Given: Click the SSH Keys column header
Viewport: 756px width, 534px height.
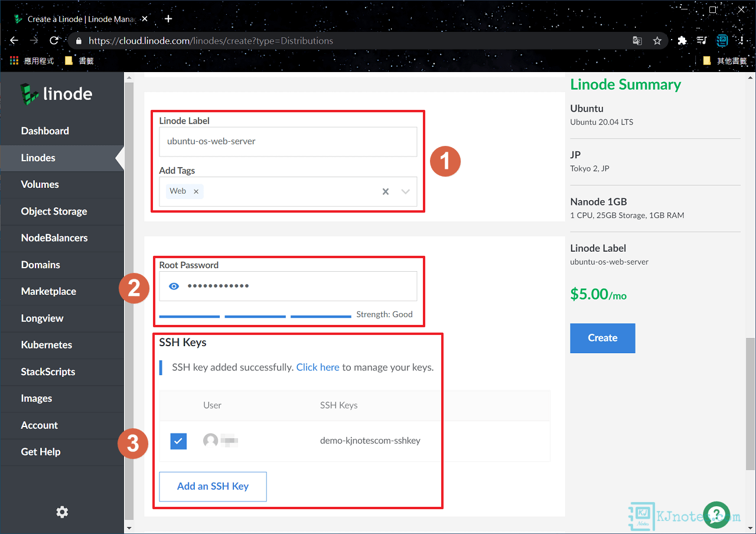Looking at the screenshot, I should point(339,405).
